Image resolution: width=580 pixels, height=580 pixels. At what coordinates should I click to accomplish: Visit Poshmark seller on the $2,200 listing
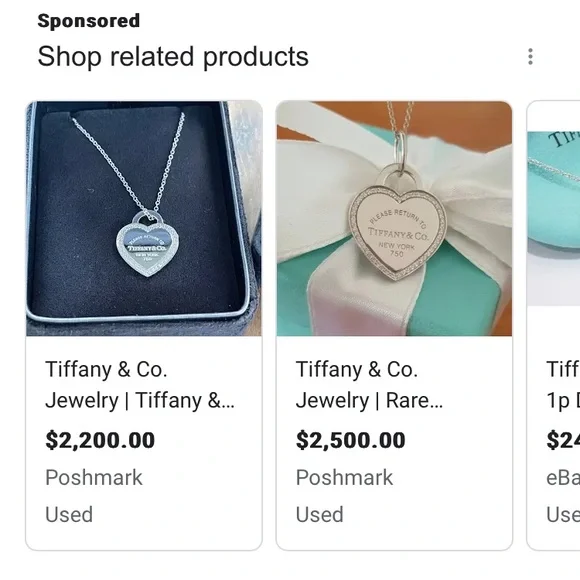click(x=94, y=478)
